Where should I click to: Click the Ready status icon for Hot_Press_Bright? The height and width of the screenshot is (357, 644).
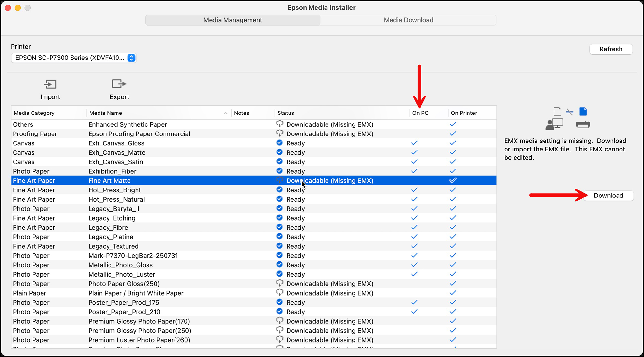tap(279, 189)
